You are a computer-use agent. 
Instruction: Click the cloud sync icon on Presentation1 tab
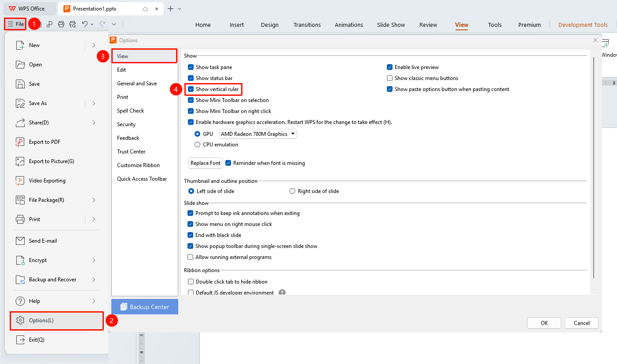pyautogui.click(x=145, y=9)
